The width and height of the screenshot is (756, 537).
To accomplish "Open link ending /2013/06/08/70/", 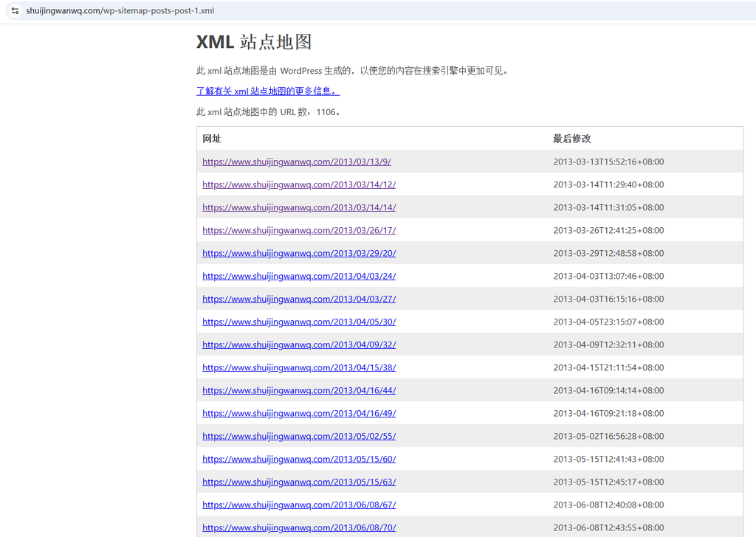I will (299, 528).
